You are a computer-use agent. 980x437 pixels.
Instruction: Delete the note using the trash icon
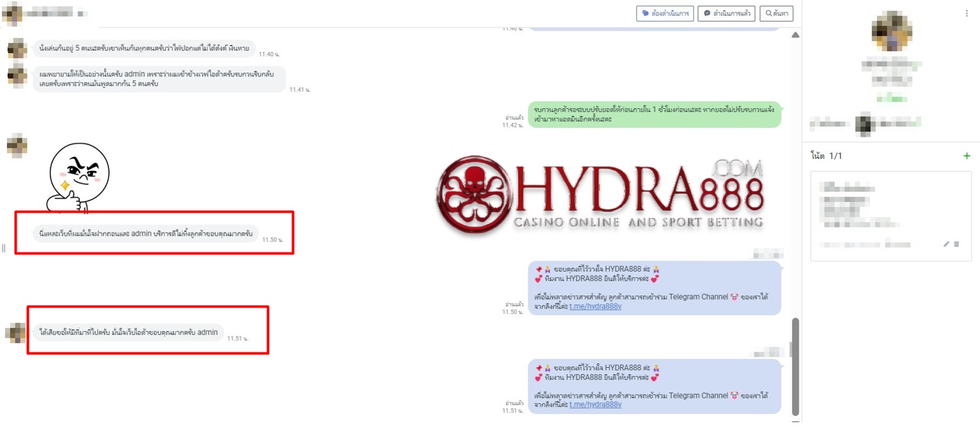point(956,244)
